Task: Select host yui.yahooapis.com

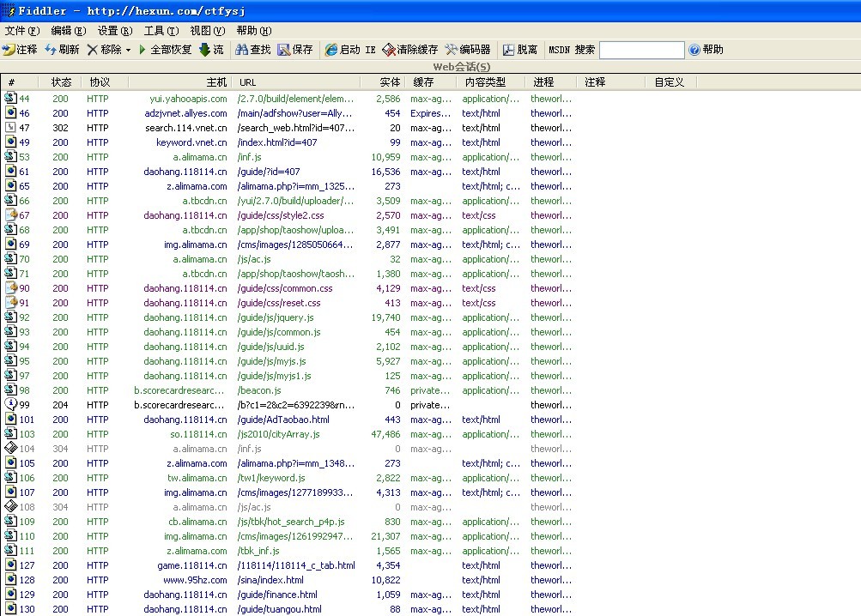Action: coord(188,99)
